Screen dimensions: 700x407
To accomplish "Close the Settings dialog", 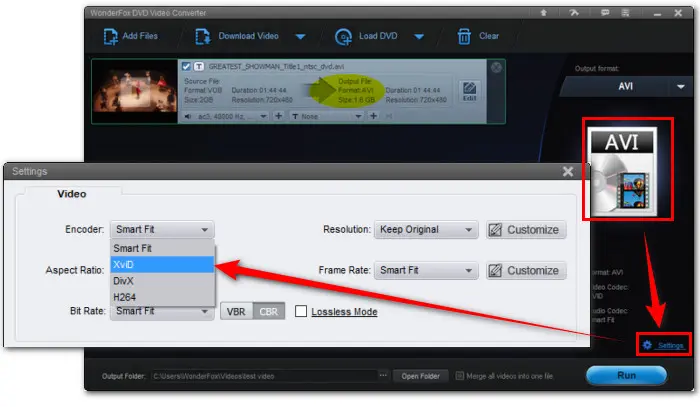I will 568,172.
